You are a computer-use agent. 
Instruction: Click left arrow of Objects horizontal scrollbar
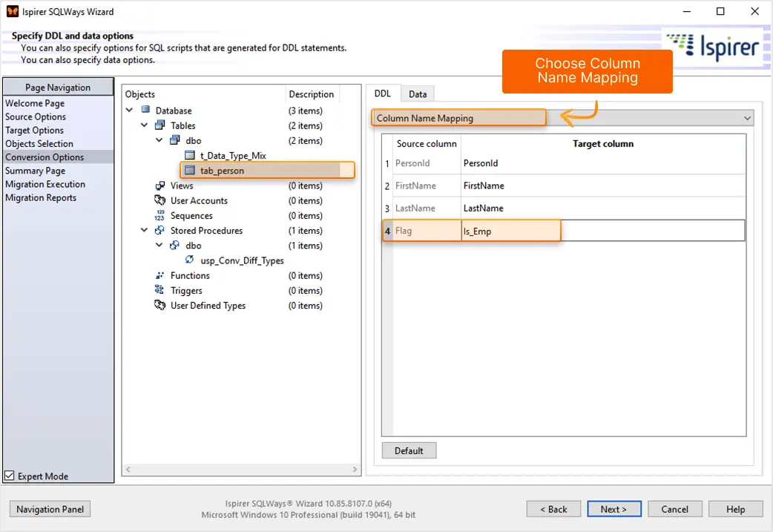click(128, 470)
